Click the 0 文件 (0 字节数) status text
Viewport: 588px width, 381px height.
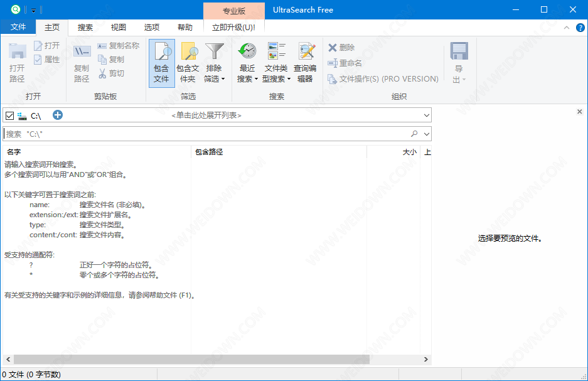pos(31,375)
